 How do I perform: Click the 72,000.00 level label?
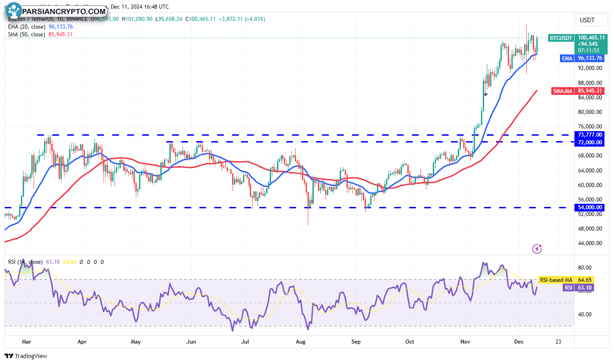[590, 143]
